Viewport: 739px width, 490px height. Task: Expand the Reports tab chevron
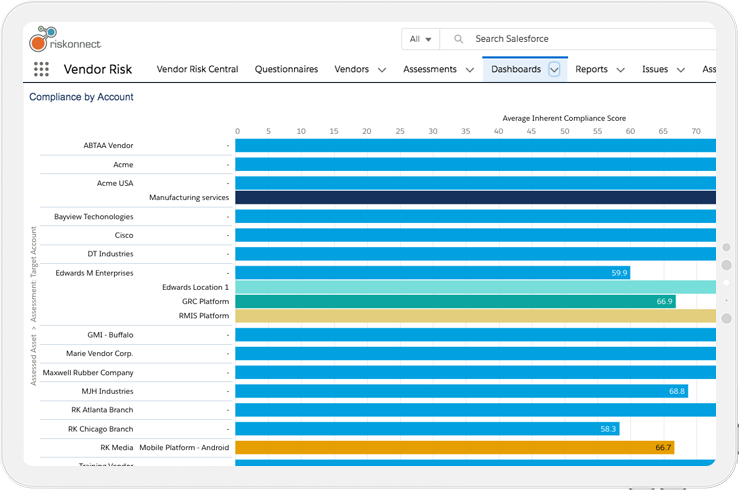(621, 70)
